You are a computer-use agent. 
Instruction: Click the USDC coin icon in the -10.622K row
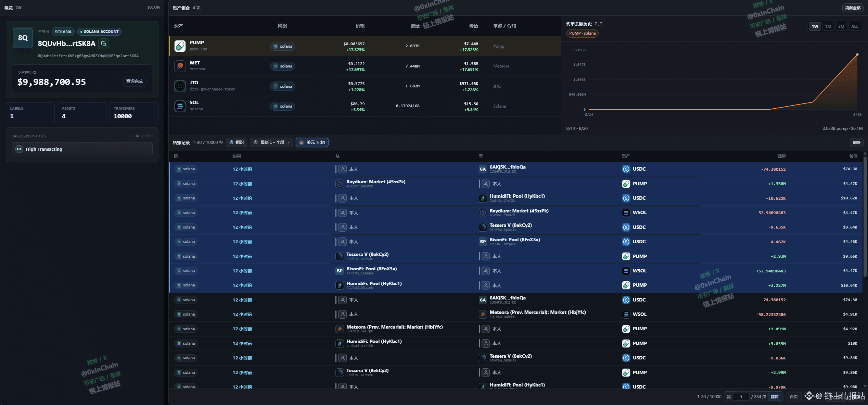click(626, 198)
